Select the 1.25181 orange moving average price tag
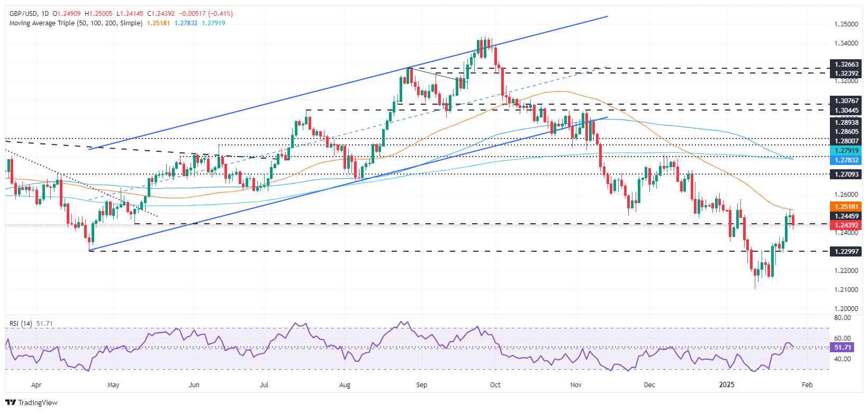This screenshot has height=412, width=868. (x=847, y=206)
